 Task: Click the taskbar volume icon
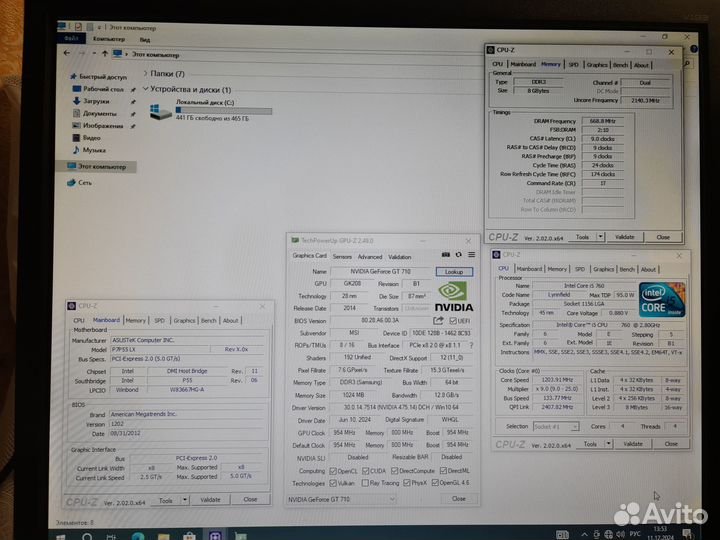point(620,534)
